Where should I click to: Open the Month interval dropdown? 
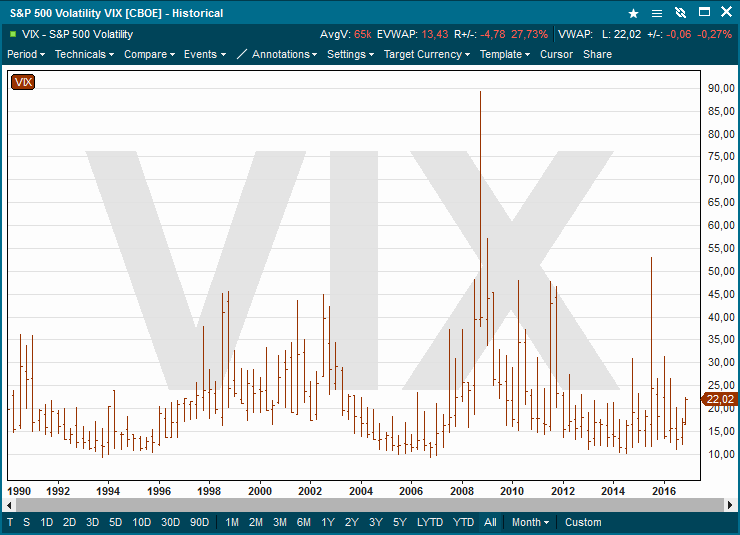point(530,522)
